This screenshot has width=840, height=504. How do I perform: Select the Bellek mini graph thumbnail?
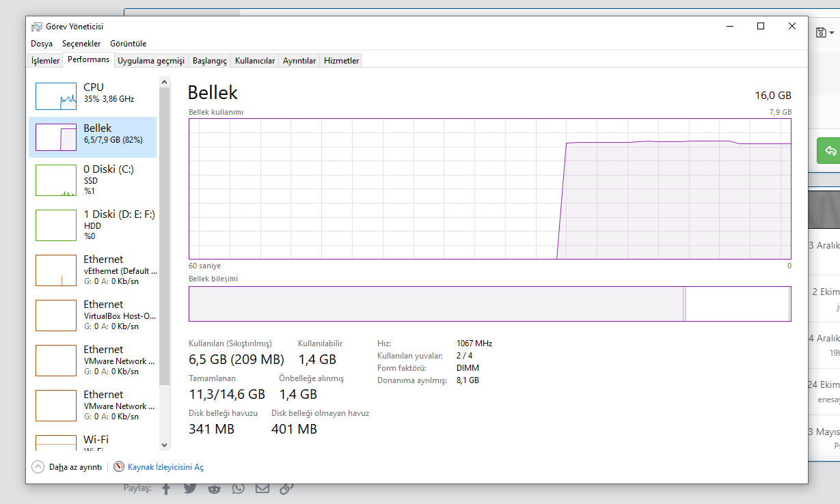(x=56, y=137)
